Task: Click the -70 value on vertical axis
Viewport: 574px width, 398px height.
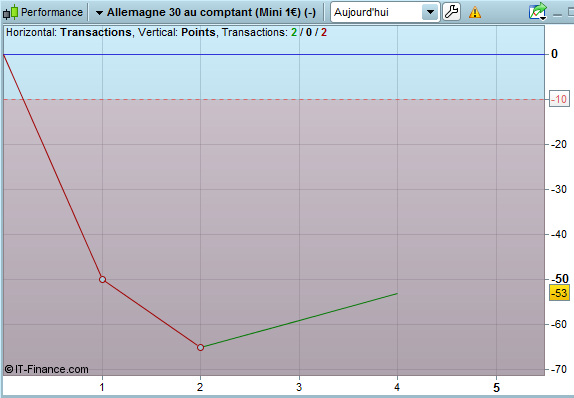Action: [x=559, y=369]
